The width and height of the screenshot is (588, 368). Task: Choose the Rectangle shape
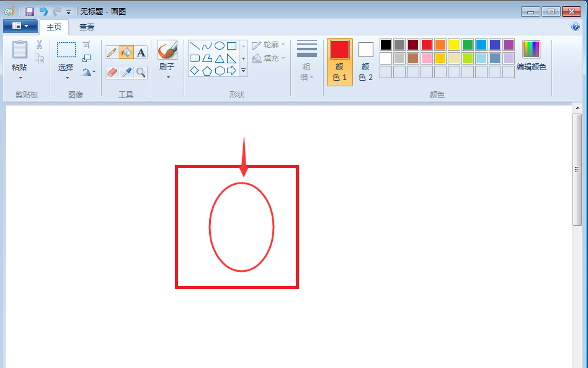pyautogui.click(x=232, y=46)
